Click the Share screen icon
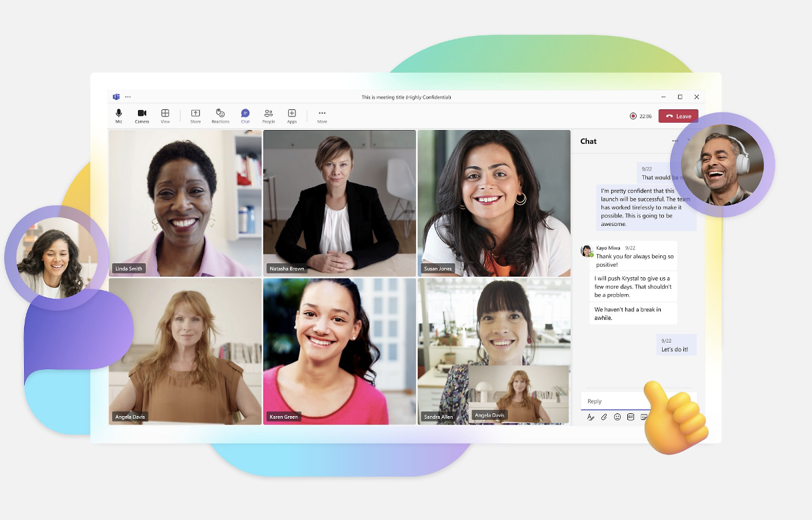 click(x=195, y=115)
